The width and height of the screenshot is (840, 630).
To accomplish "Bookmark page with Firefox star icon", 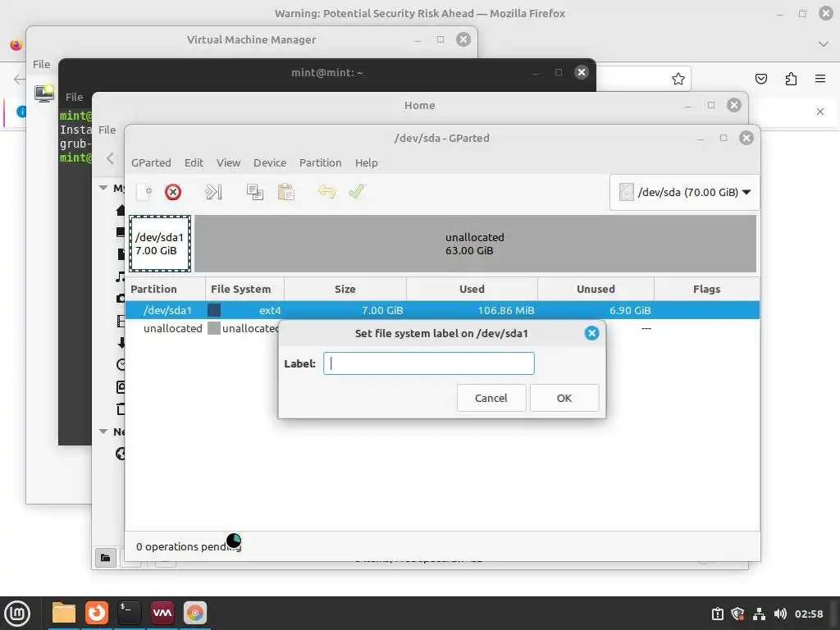I will click(x=678, y=79).
